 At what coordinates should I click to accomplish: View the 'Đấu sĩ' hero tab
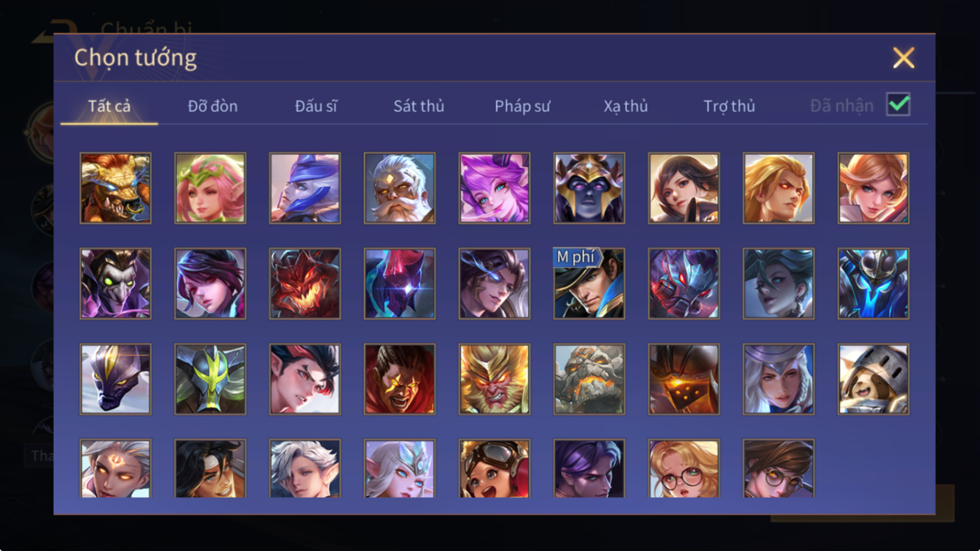(x=316, y=106)
